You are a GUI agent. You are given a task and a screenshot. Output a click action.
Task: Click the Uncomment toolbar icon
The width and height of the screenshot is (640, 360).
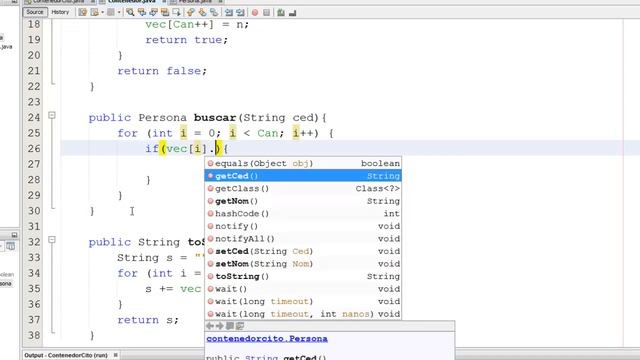292,13
